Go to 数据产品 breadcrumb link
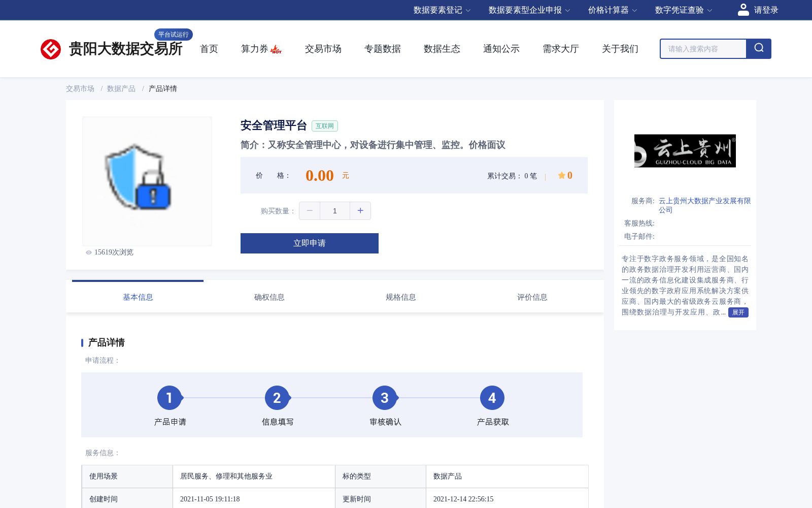This screenshot has height=508, width=812. pos(121,89)
